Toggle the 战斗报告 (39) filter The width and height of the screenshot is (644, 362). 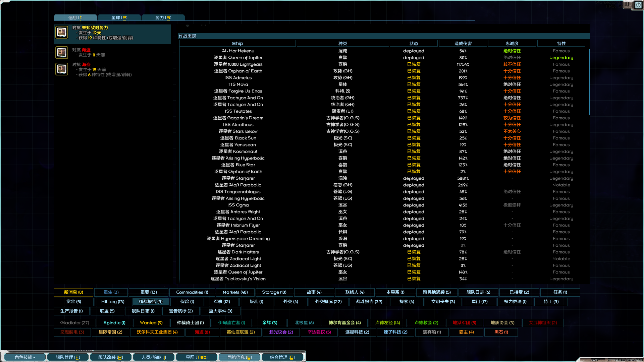pos(369,302)
